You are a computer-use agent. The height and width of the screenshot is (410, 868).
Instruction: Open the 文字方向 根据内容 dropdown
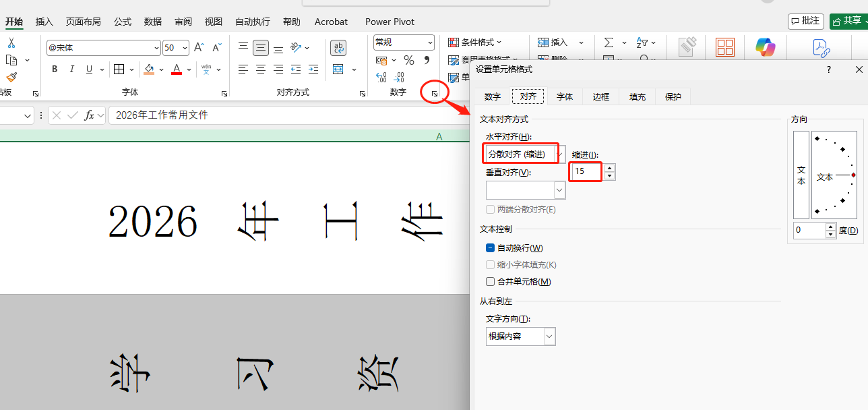coord(521,336)
